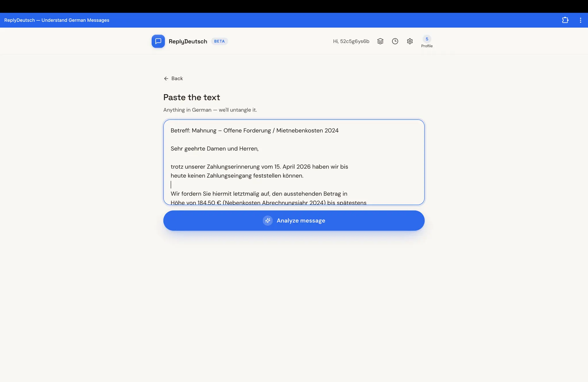Click inside the German text input area

pyautogui.click(x=294, y=162)
